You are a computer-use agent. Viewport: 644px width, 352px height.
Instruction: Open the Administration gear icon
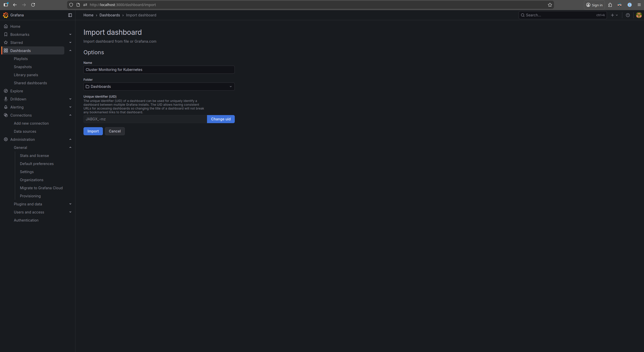tap(6, 139)
